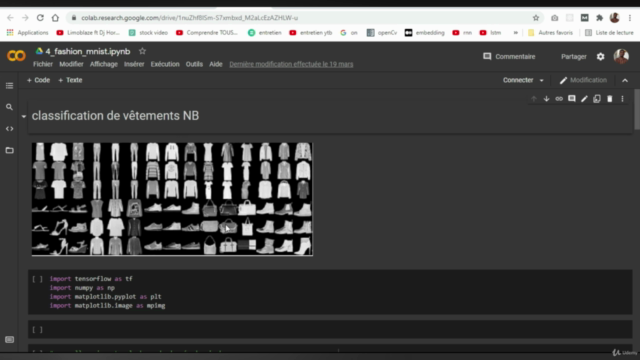640x360 pixels.
Task: Mirror cell in tab icon
Action: [x=597, y=99]
